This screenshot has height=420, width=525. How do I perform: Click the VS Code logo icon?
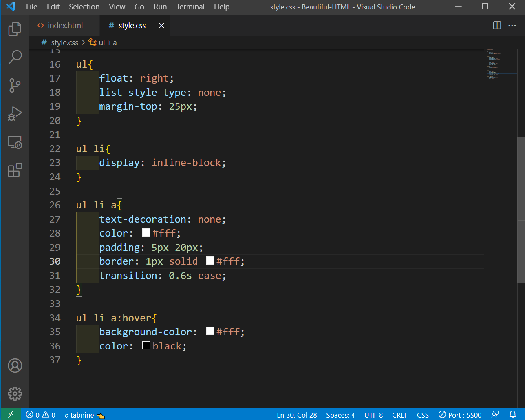tap(11, 7)
